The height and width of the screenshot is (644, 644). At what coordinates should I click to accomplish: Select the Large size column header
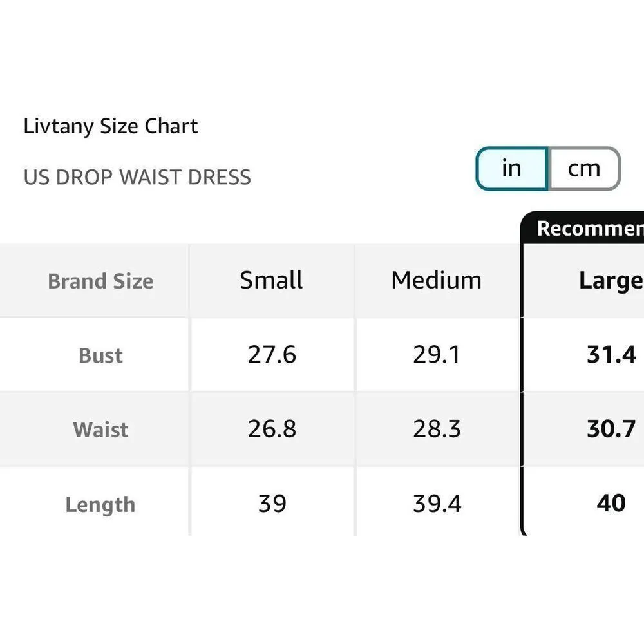pos(610,281)
